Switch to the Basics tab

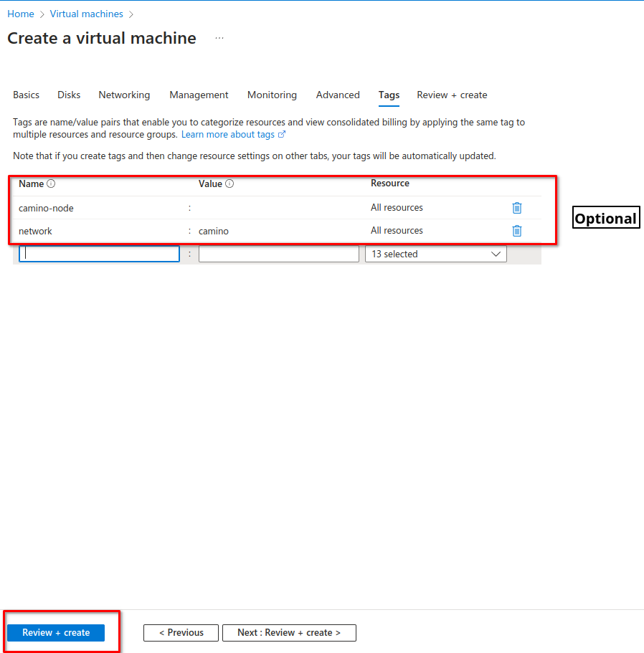point(26,95)
